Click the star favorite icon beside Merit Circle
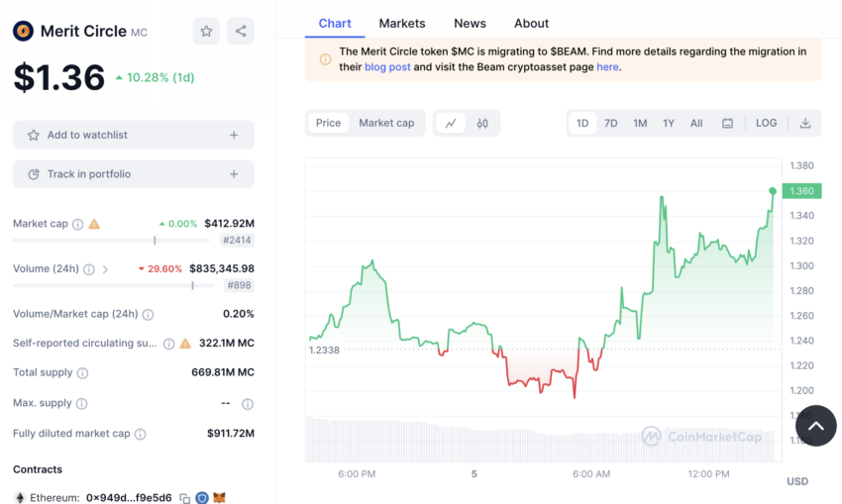 [x=206, y=31]
